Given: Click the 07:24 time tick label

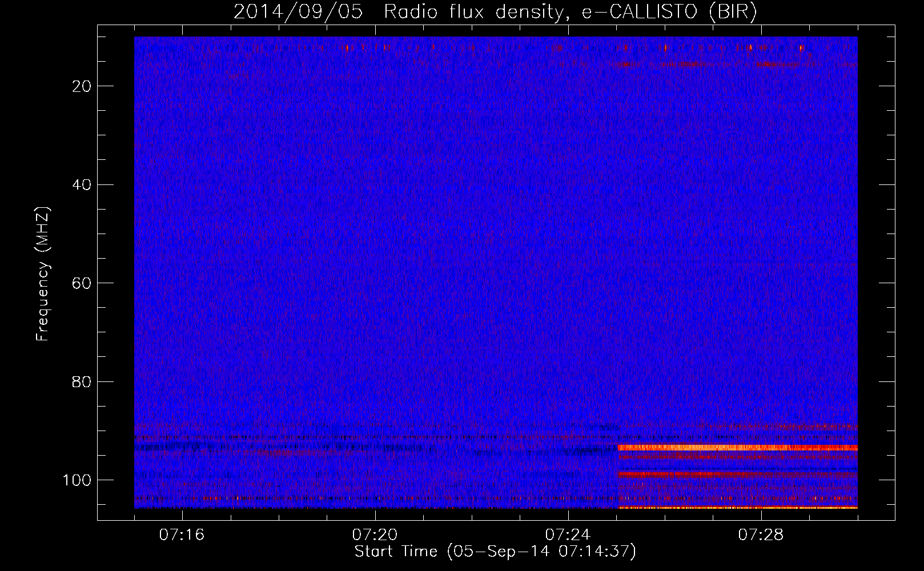Looking at the screenshot, I should (x=568, y=535).
